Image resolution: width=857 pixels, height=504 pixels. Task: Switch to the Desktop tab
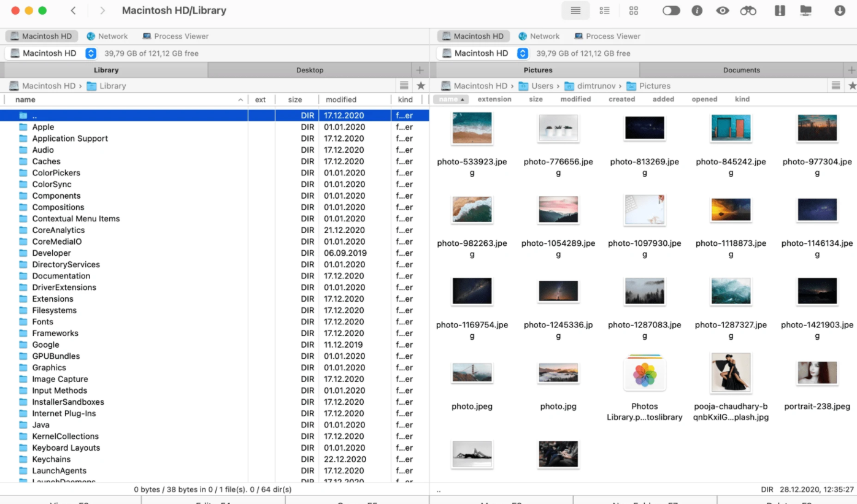point(310,70)
